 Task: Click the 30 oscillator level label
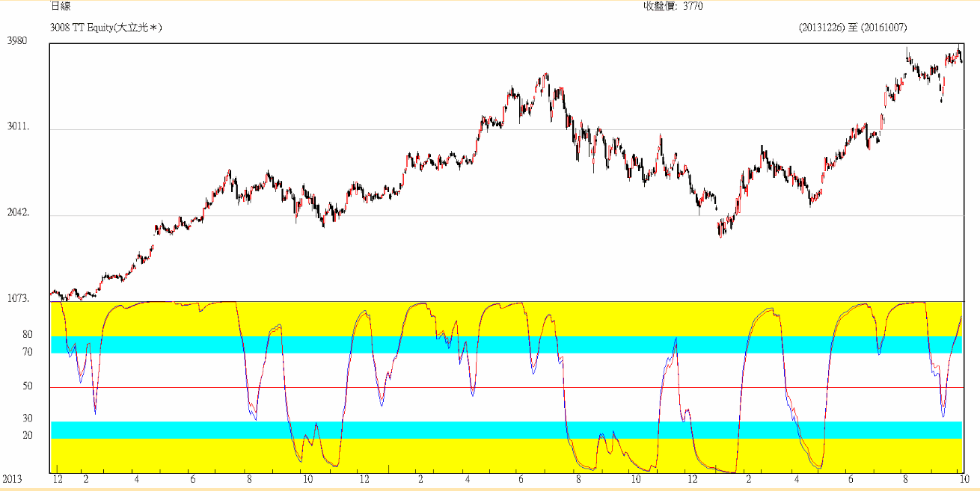(28, 419)
